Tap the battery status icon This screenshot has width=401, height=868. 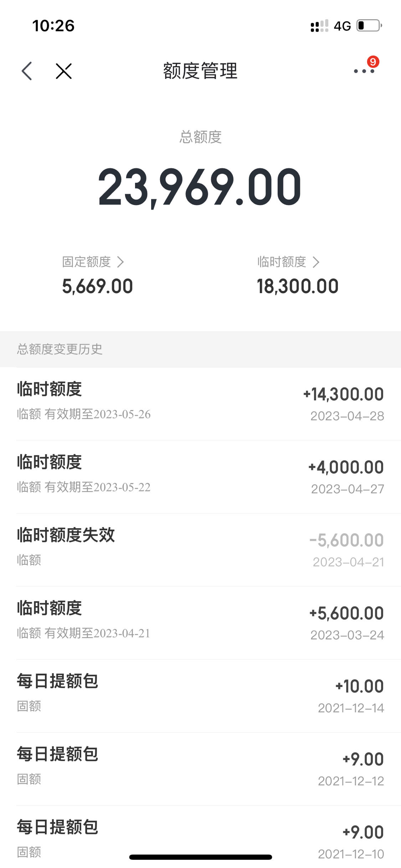370,26
